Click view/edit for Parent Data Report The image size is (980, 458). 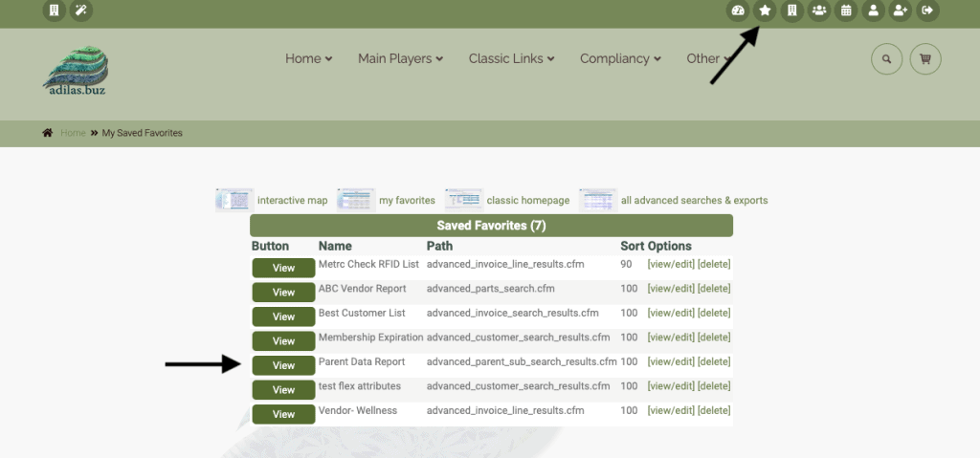point(671,361)
